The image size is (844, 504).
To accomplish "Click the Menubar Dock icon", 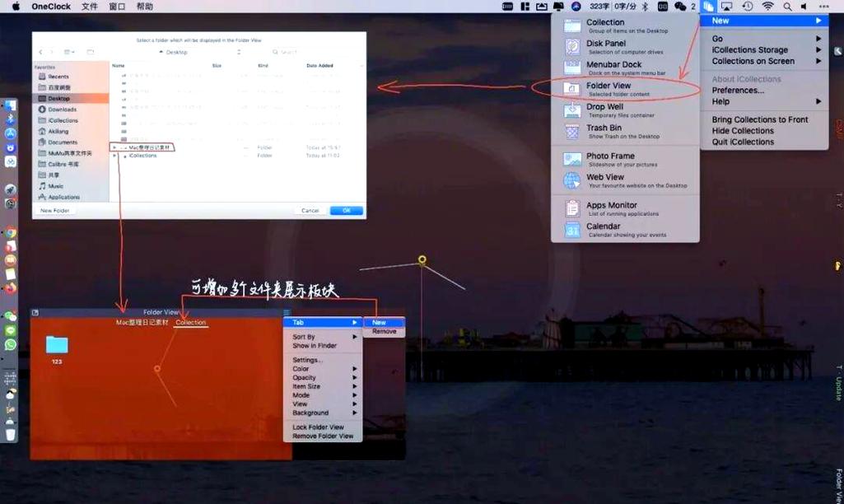I will coord(572,68).
